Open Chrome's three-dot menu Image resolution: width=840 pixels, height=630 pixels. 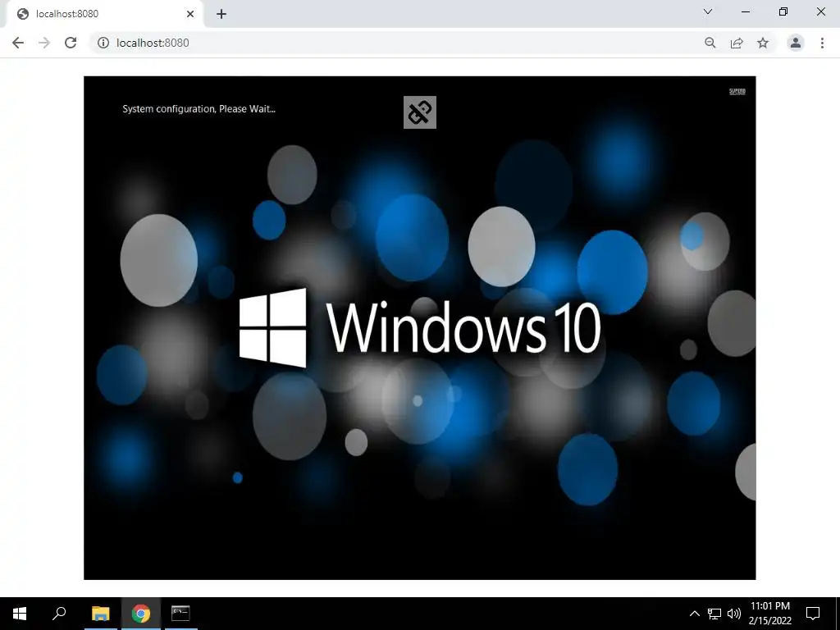[822, 43]
